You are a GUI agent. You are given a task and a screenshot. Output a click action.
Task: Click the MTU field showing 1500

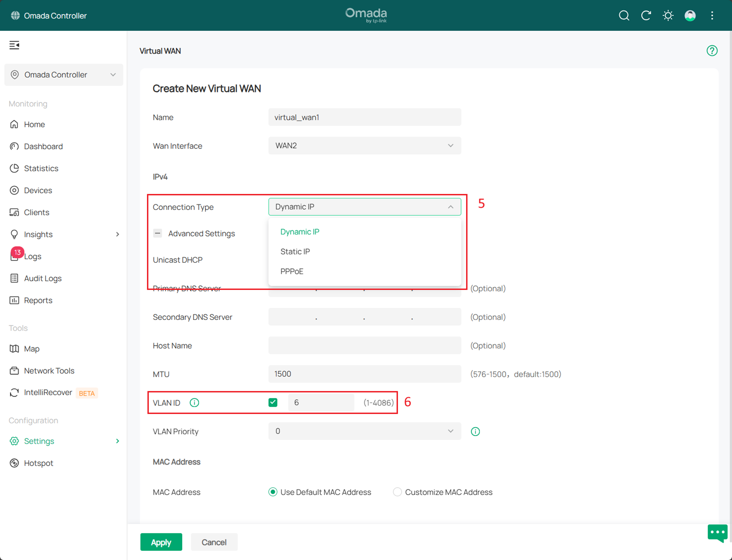pyautogui.click(x=365, y=374)
